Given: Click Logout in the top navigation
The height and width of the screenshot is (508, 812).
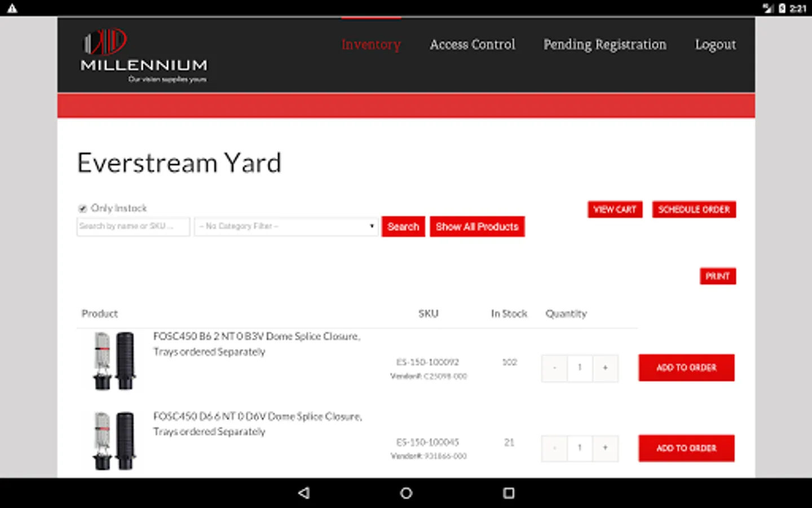Looking at the screenshot, I should tap(716, 45).
